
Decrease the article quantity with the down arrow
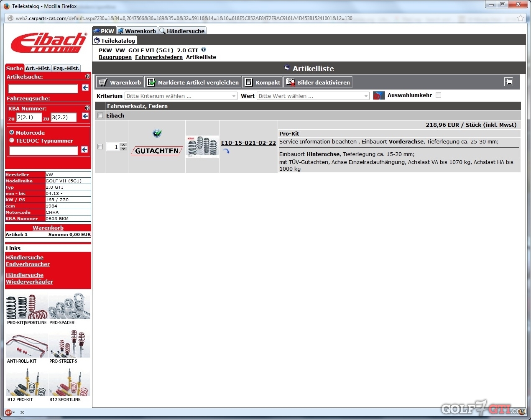[x=123, y=149]
